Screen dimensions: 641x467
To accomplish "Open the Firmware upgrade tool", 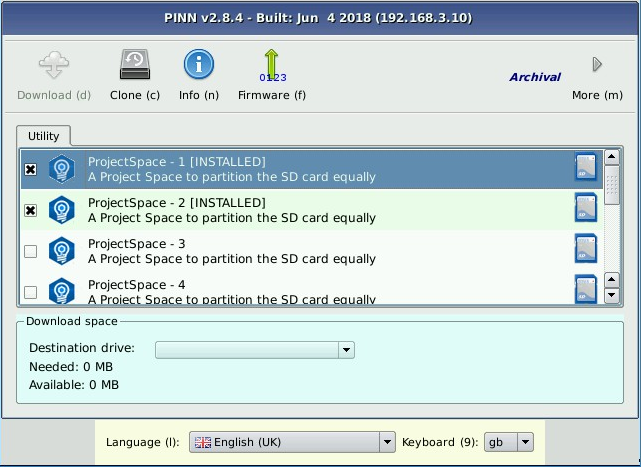I will [272, 74].
